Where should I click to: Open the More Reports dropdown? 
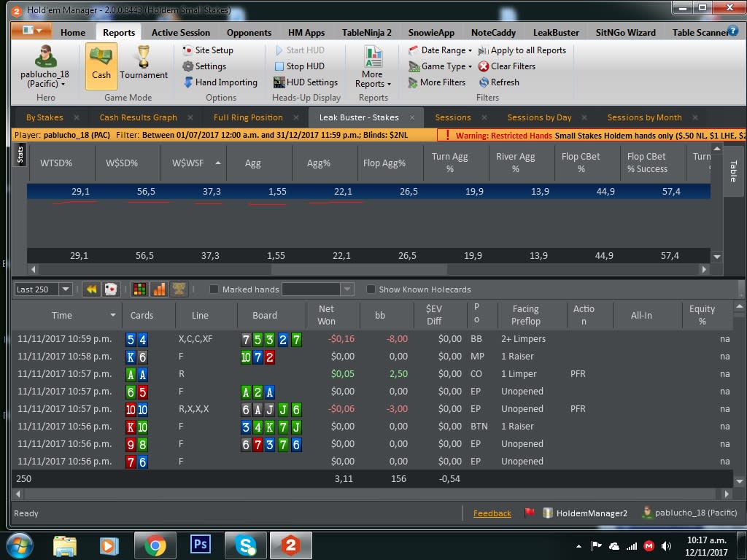pyautogui.click(x=373, y=66)
